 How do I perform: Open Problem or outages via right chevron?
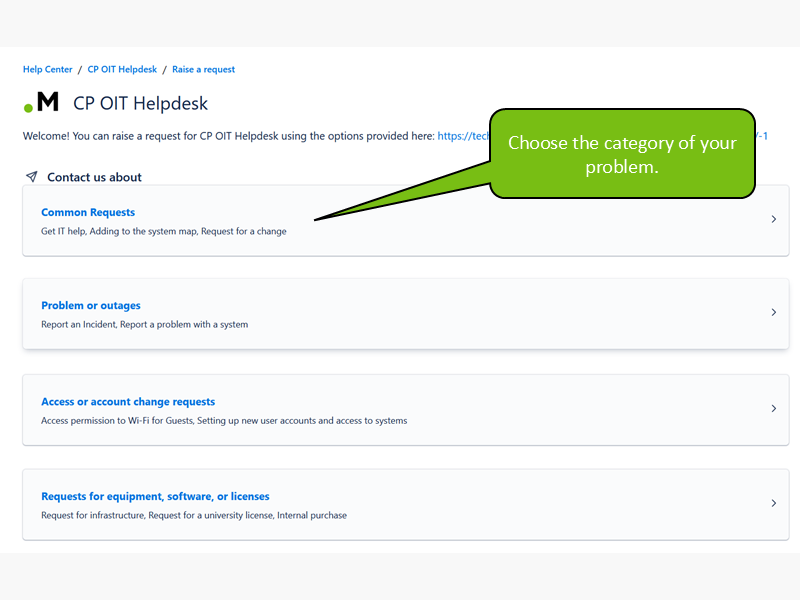tap(773, 312)
